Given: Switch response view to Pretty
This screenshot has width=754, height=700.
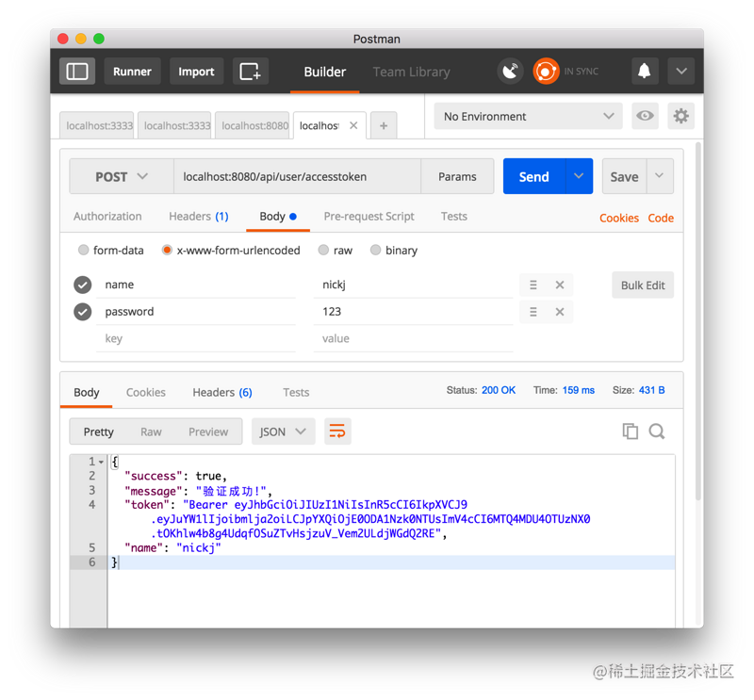Looking at the screenshot, I should 99,431.
